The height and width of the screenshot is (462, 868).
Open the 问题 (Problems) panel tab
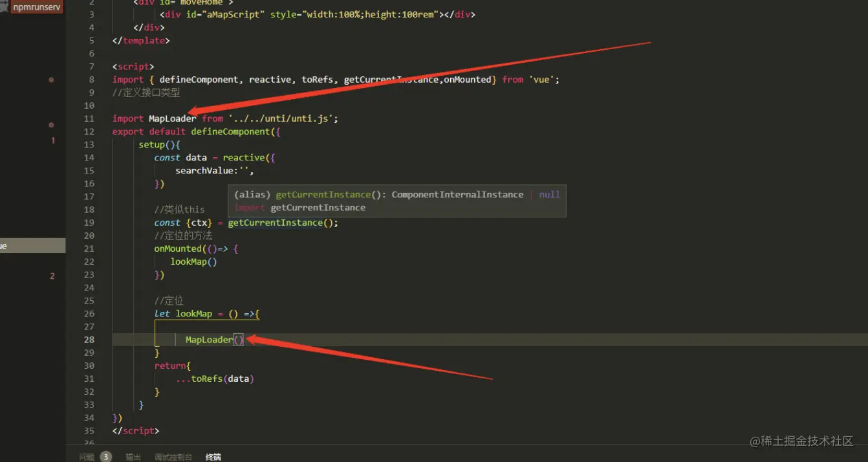coord(87,457)
